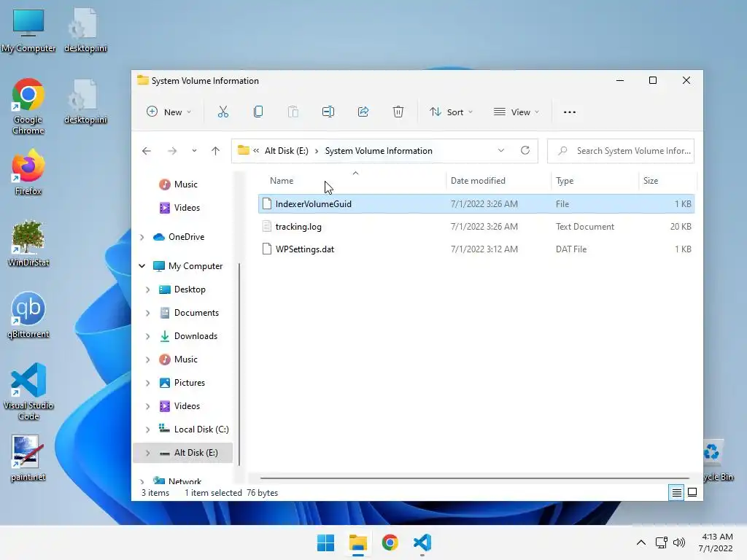The height and width of the screenshot is (560, 747).
Task: Expand the Local Disk (C:) node
Action: tap(147, 429)
